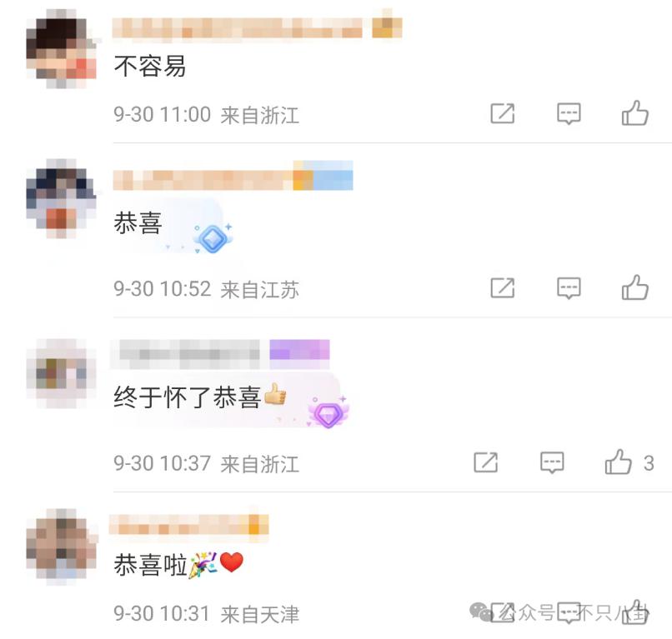The image size is (672, 639).
Task: Like the comment from 江苏
Action: 635,287
